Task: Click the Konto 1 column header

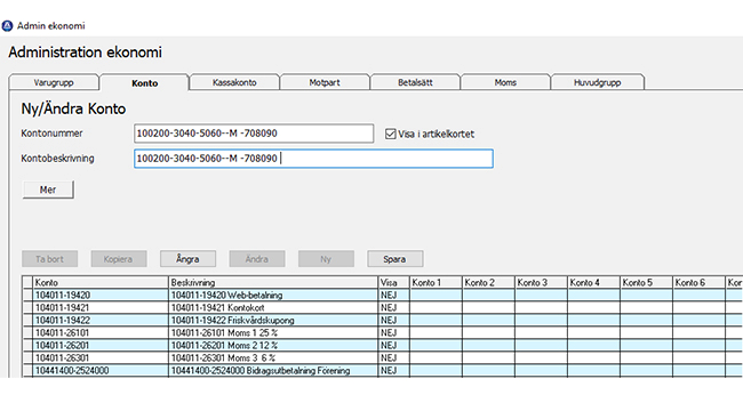Action: click(x=435, y=282)
